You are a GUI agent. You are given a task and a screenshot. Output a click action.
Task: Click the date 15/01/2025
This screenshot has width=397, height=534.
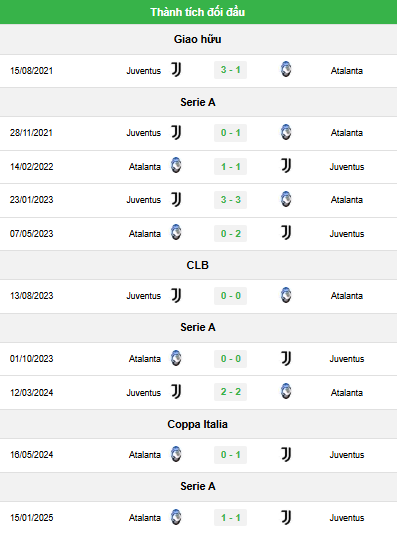pyautogui.click(x=32, y=518)
